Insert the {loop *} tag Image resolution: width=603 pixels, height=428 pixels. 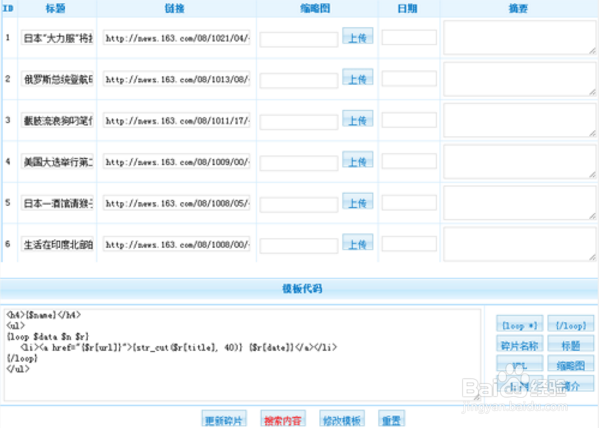pyautogui.click(x=520, y=324)
